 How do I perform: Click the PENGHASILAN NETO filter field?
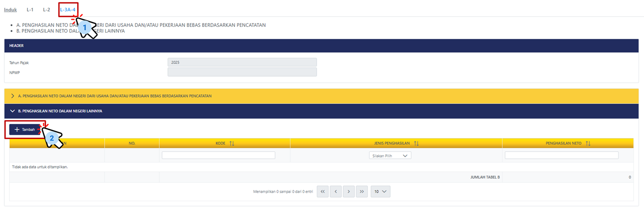coord(561,156)
